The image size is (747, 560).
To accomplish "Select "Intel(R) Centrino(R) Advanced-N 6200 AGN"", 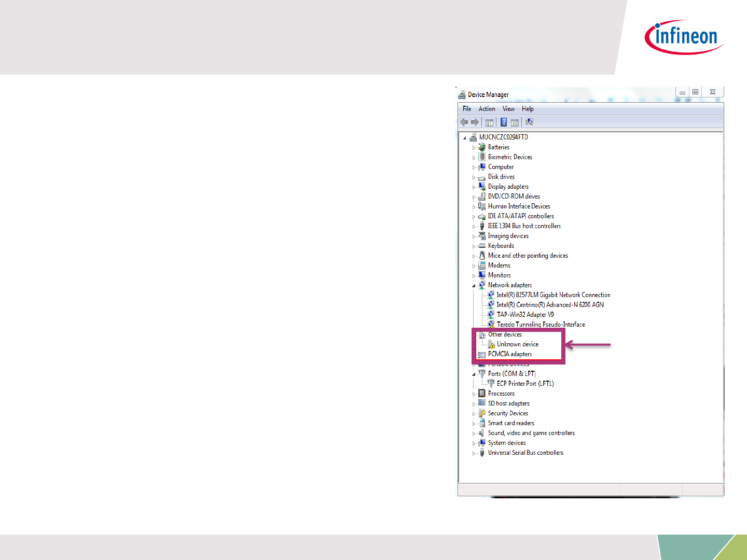I will tap(550, 305).
